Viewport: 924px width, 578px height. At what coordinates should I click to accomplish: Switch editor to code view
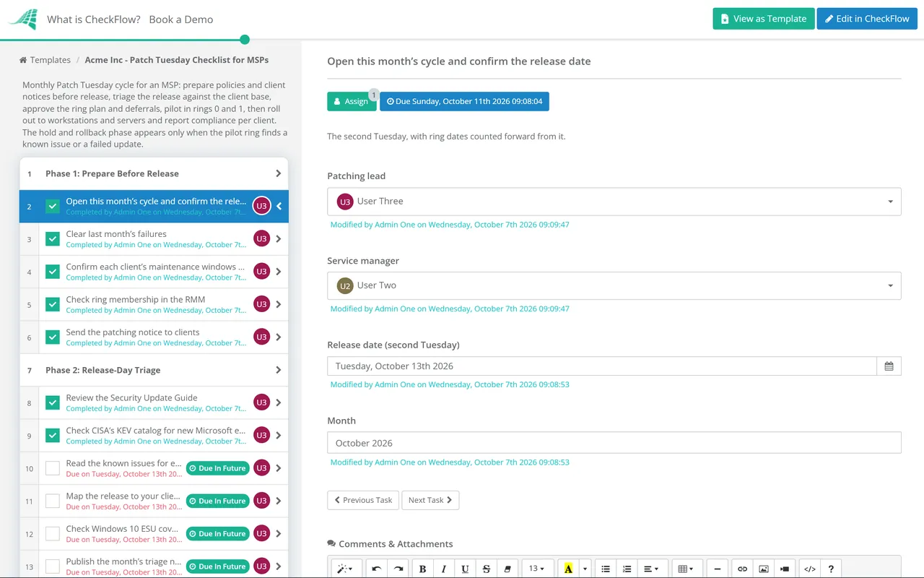(810, 569)
